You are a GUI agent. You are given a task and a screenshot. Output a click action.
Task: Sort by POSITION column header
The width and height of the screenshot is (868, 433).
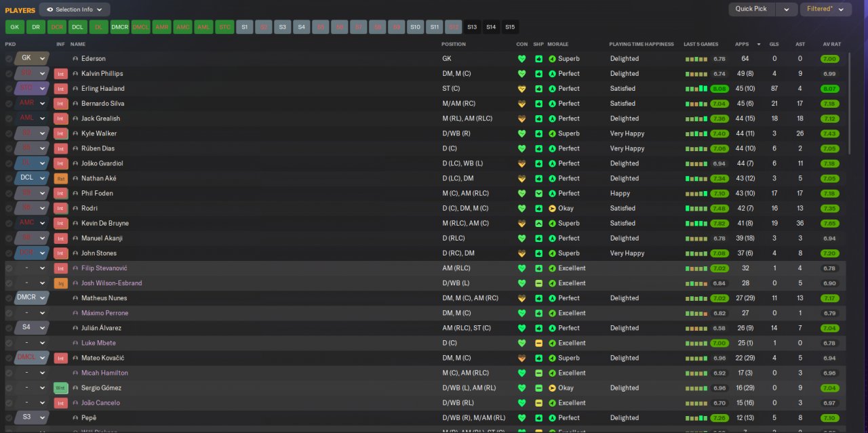pos(454,44)
